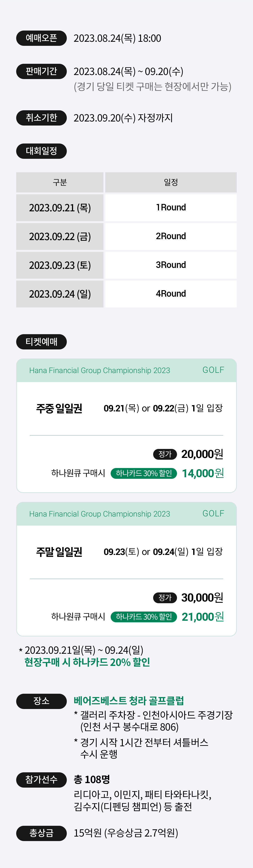
Task: Click the 4Round schedule cell
Action: click(171, 294)
